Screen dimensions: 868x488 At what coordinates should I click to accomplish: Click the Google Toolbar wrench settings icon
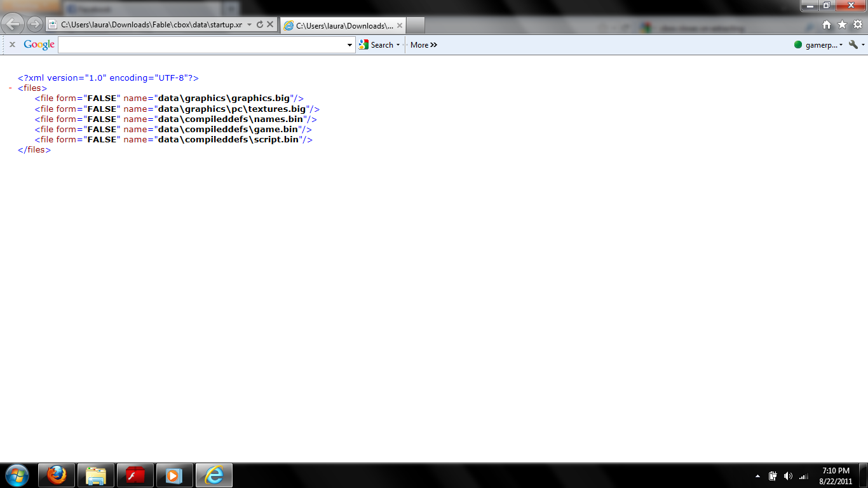pyautogui.click(x=853, y=44)
